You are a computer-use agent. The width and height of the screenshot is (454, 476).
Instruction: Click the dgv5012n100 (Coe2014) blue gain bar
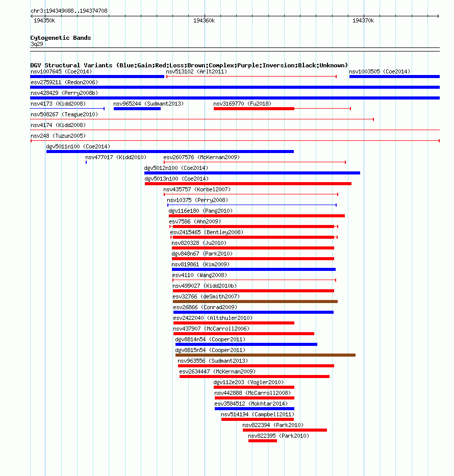(252, 173)
